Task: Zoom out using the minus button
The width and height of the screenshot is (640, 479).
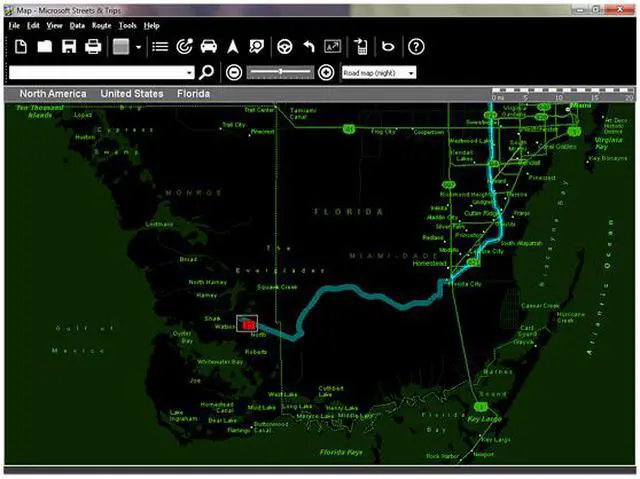Action: coord(233,72)
